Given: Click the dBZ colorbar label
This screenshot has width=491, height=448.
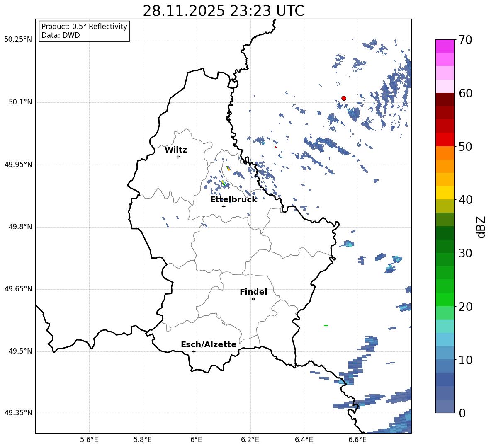Looking at the screenshot, I should pos(481,227).
